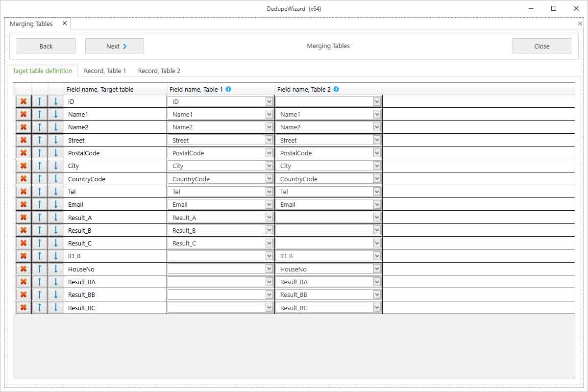The image size is (588, 392).
Task: Expand Table 1 dropdown for ID_B
Action: click(269, 256)
